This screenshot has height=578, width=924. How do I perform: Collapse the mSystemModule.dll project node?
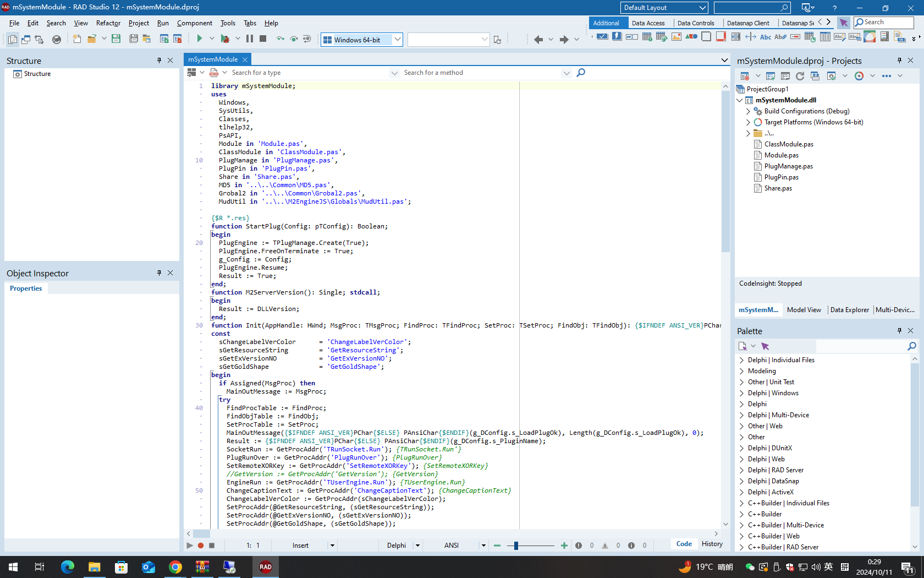tap(740, 100)
